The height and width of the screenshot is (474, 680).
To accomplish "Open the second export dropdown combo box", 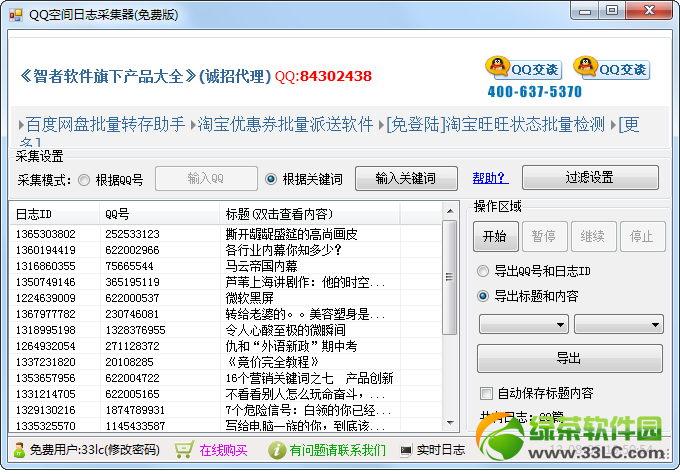I will [x=619, y=324].
